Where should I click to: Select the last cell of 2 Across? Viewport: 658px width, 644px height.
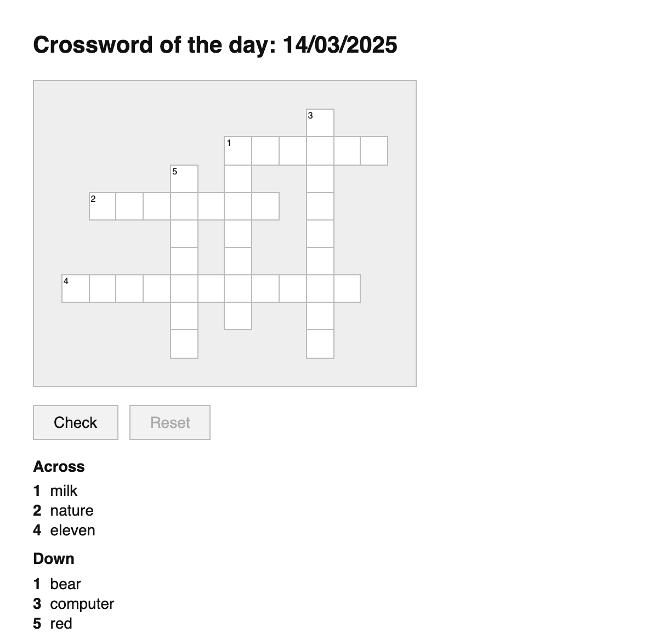click(265, 206)
